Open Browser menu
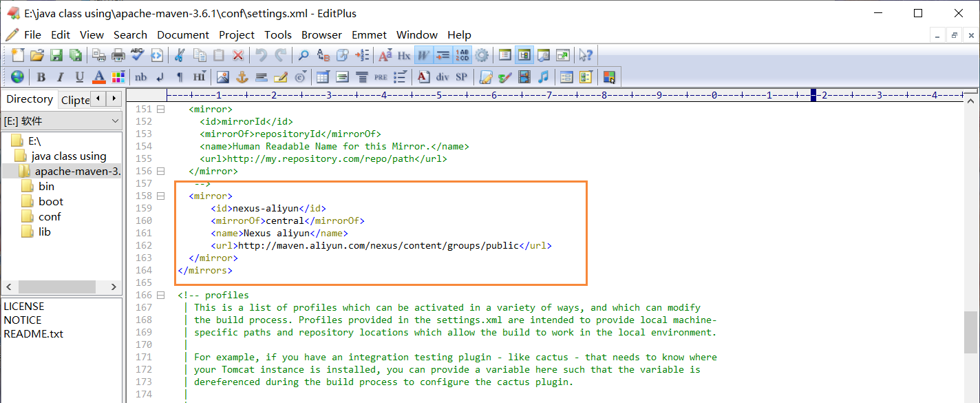This screenshot has width=980, height=403. (x=321, y=34)
